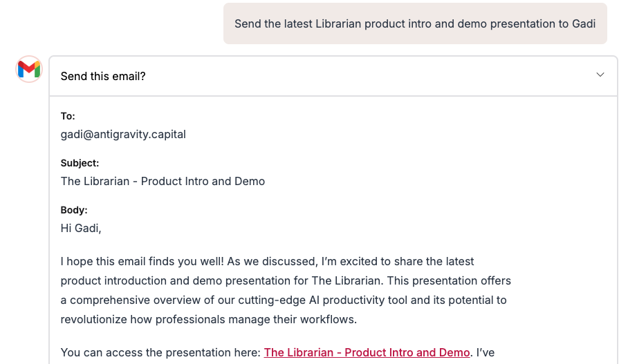Open the Librarian Product Intro and Demo link

[367, 352]
